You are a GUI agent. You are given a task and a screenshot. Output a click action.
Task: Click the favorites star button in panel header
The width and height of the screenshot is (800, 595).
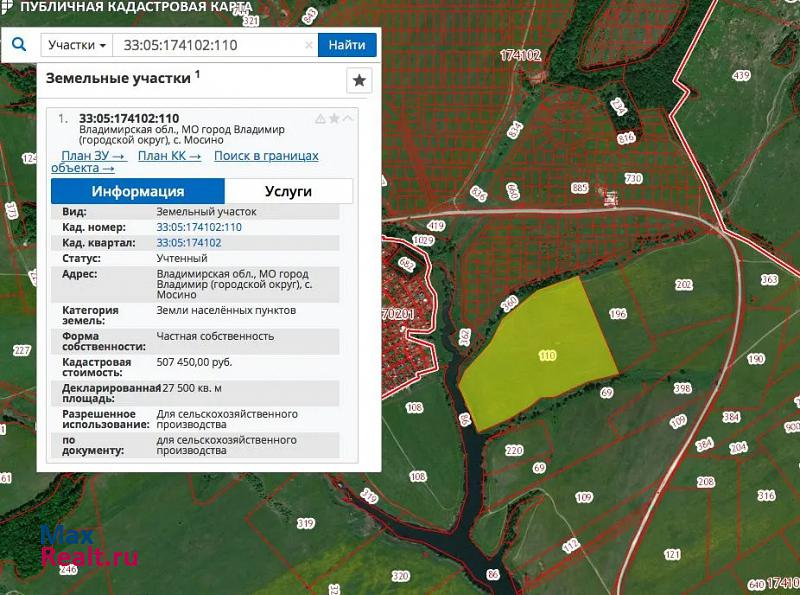(x=359, y=81)
